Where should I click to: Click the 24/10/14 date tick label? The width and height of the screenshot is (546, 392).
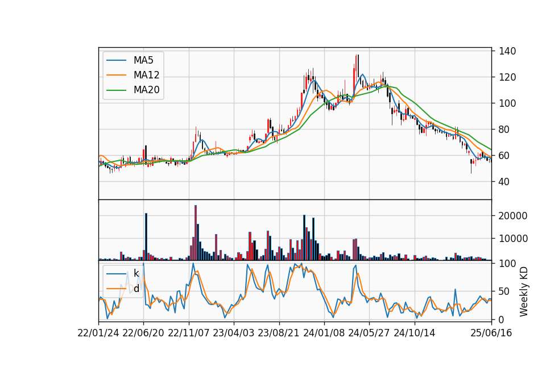point(415,333)
